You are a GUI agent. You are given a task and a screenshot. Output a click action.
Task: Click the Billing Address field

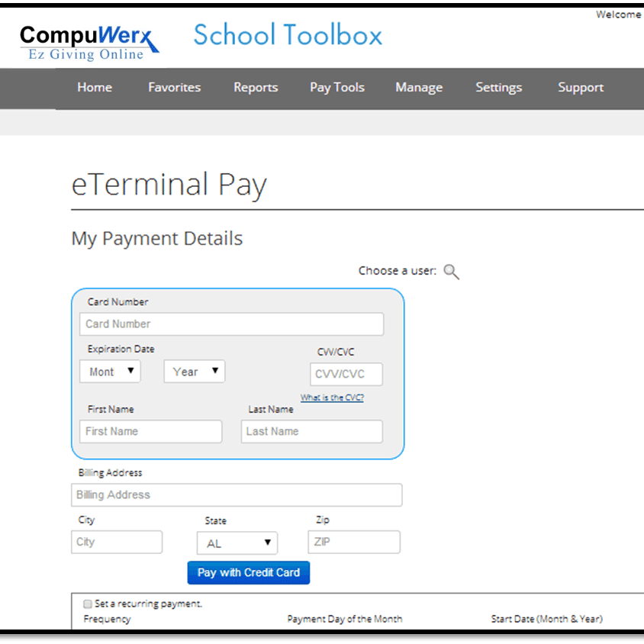[237, 495]
